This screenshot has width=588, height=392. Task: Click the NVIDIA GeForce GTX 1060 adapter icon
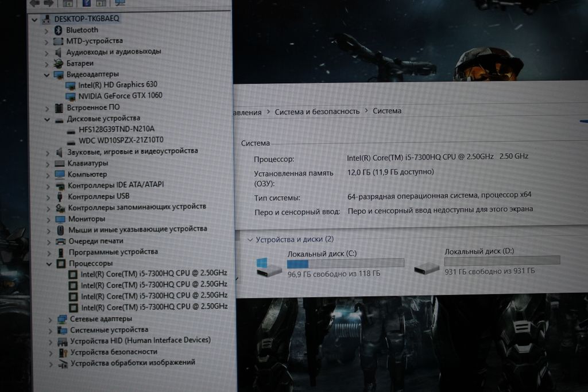(71, 96)
